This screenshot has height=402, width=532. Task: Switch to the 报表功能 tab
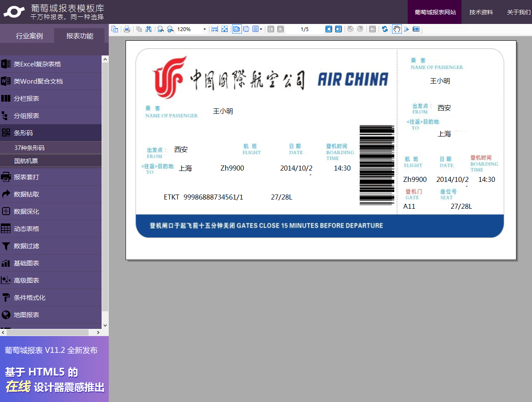coord(80,36)
